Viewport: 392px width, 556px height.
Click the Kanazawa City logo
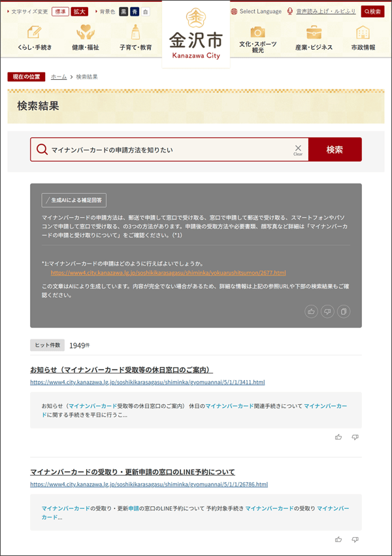coord(196,34)
